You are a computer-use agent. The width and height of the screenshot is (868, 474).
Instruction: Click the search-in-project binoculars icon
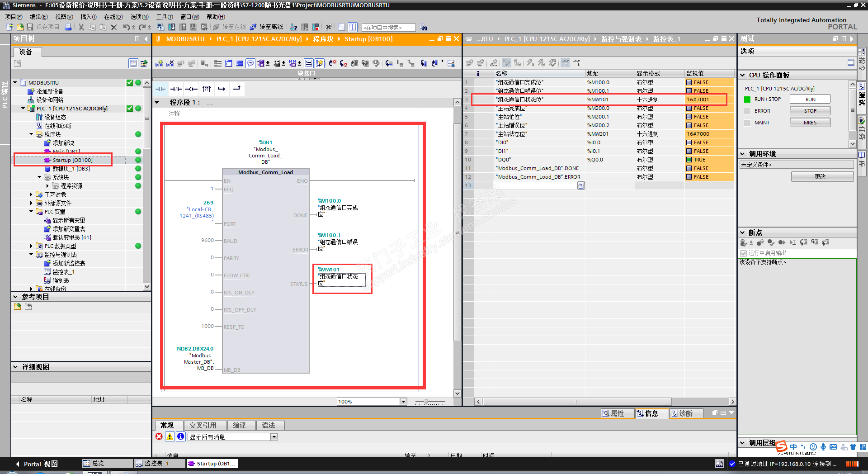424,28
